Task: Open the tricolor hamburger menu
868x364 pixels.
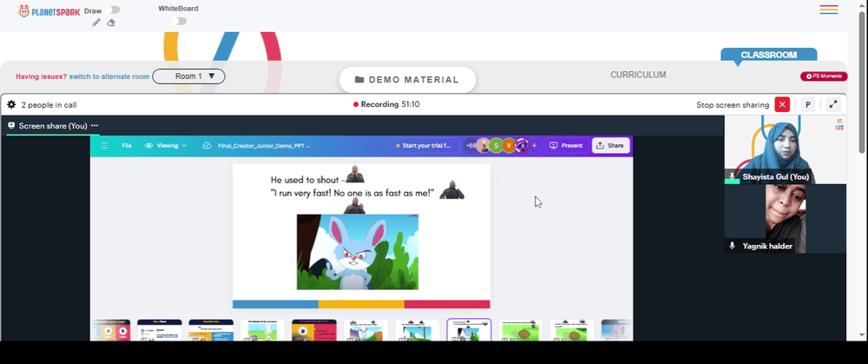Action: [x=829, y=10]
